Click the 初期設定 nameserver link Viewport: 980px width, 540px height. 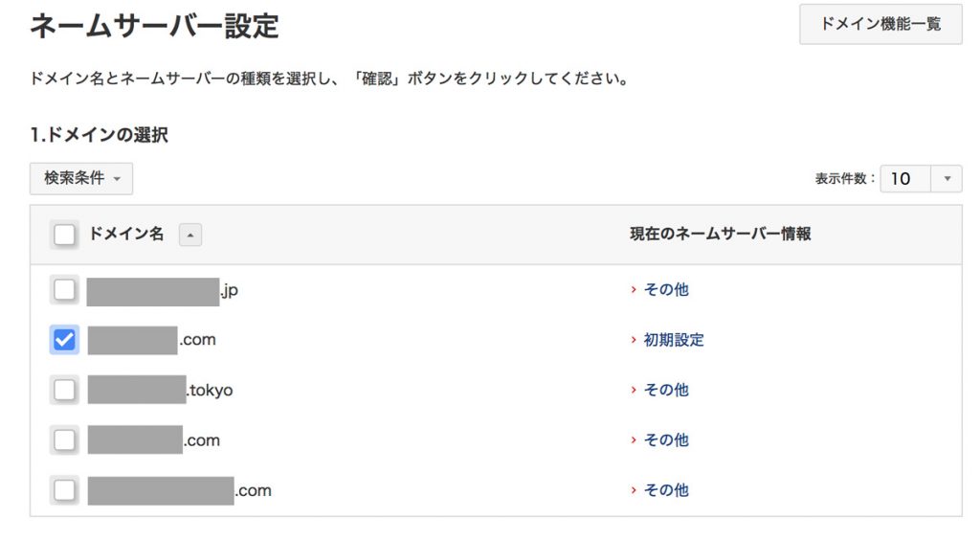tap(674, 340)
